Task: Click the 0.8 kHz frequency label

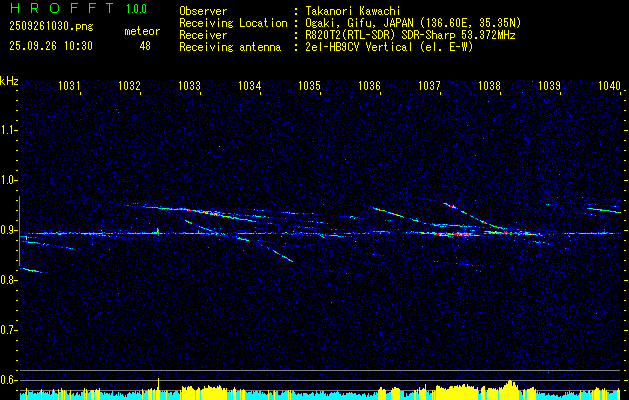Action: coord(7,280)
